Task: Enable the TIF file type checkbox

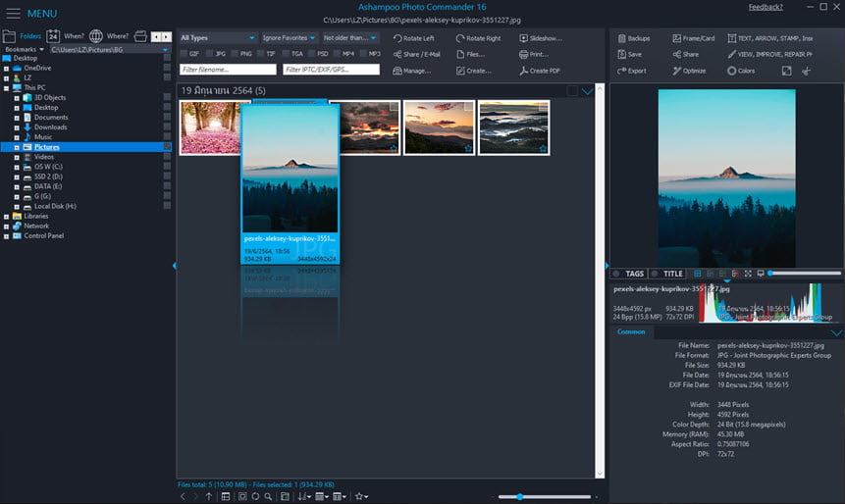Action: point(261,54)
